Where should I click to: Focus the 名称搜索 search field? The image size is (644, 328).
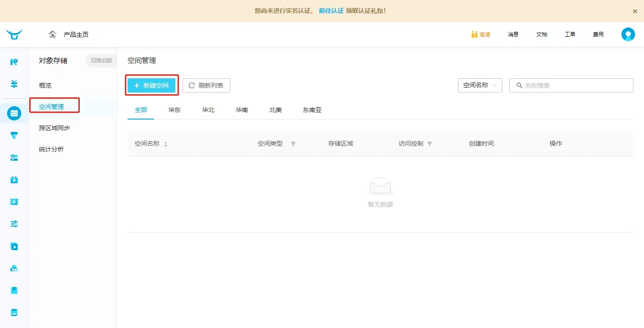tap(576, 85)
